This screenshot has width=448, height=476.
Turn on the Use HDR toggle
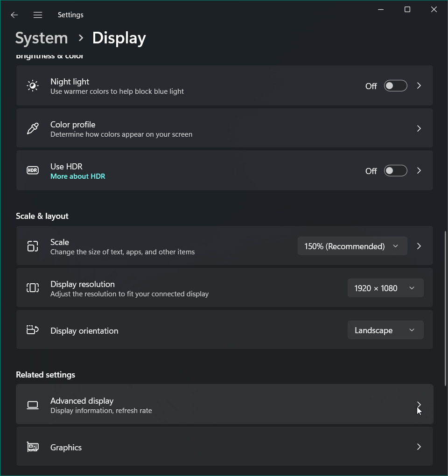point(395,170)
